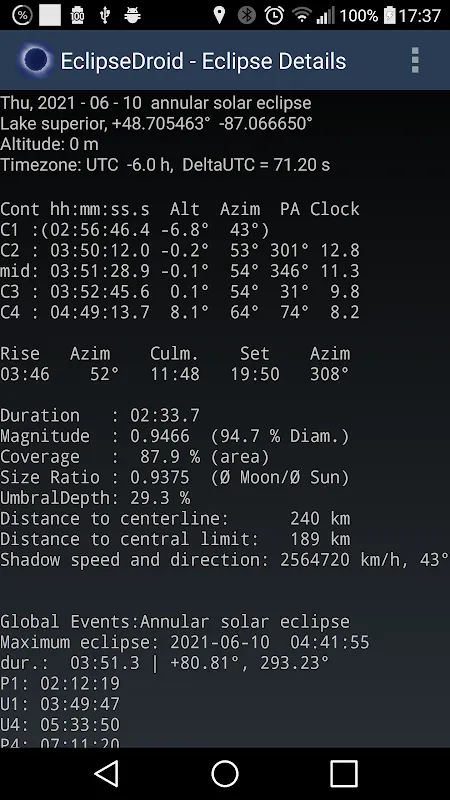Tap the Android home circle button

click(x=225, y=773)
